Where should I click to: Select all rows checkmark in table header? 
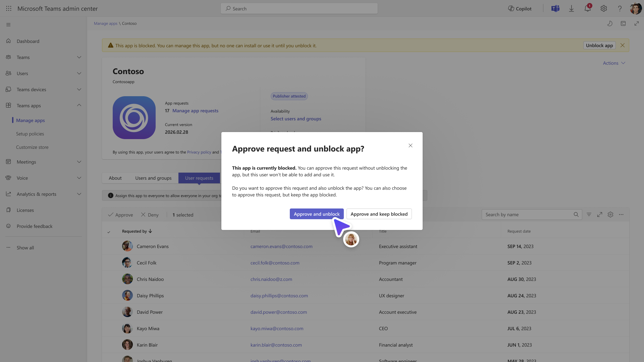[x=109, y=232]
